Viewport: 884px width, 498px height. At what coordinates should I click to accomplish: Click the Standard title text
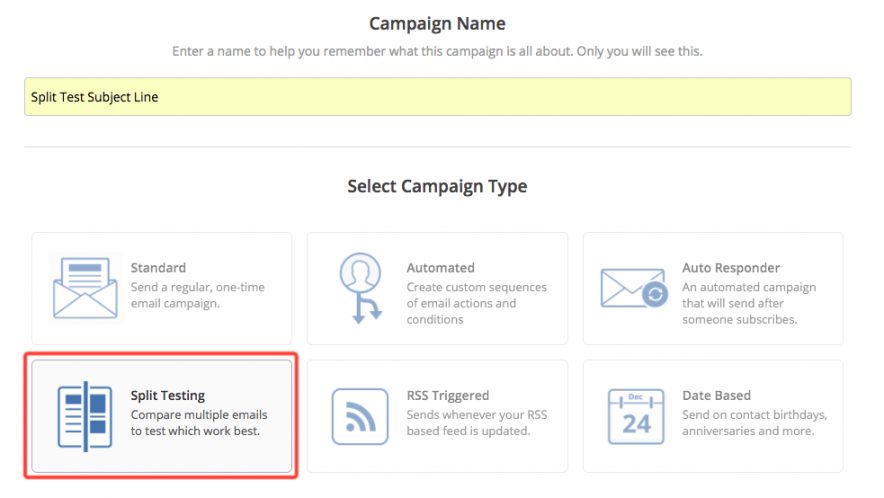[158, 268]
